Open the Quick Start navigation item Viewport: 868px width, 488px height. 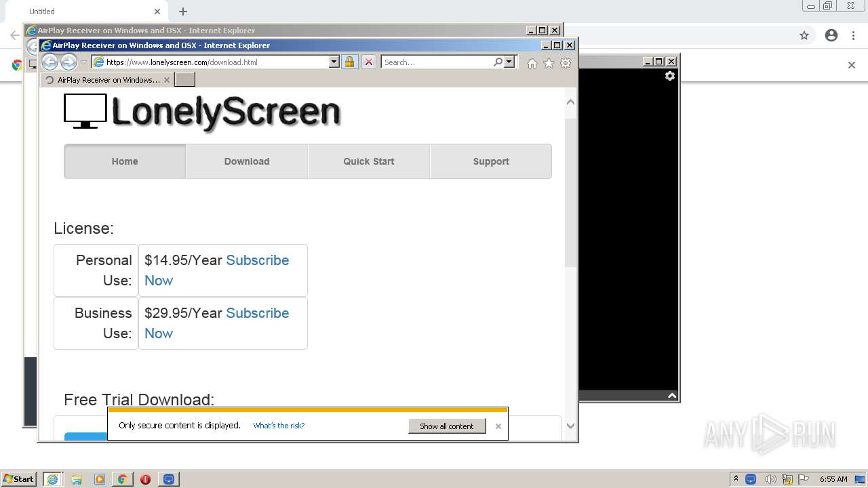point(369,161)
